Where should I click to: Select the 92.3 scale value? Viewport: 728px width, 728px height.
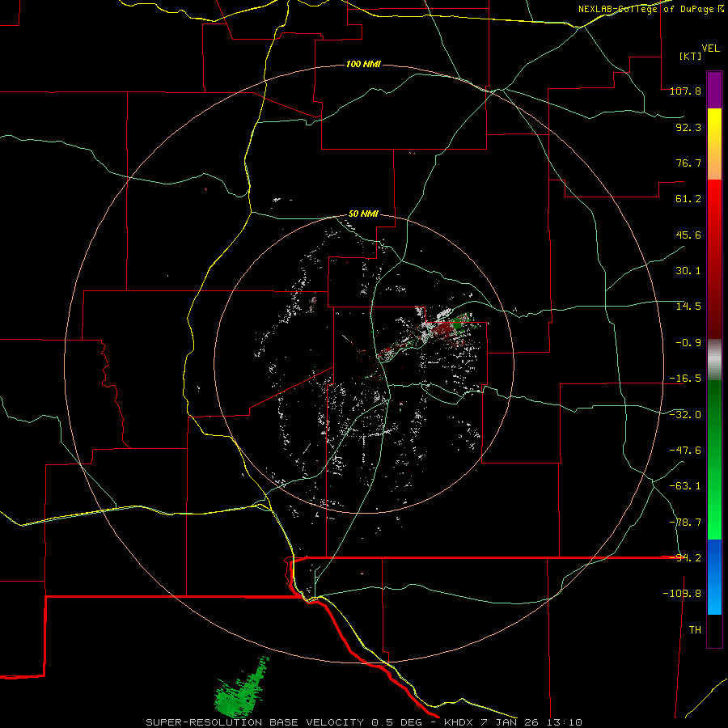[688, 127]
